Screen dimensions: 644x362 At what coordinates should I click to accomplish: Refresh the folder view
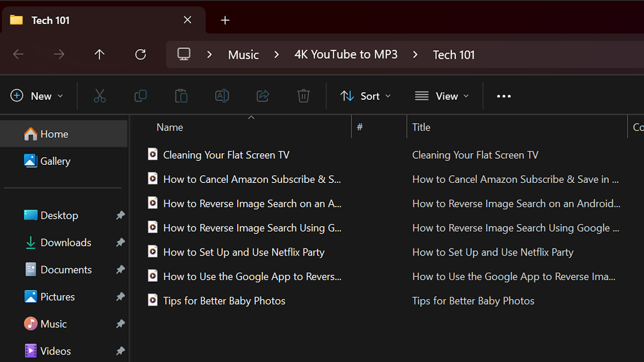pos(141,54)
